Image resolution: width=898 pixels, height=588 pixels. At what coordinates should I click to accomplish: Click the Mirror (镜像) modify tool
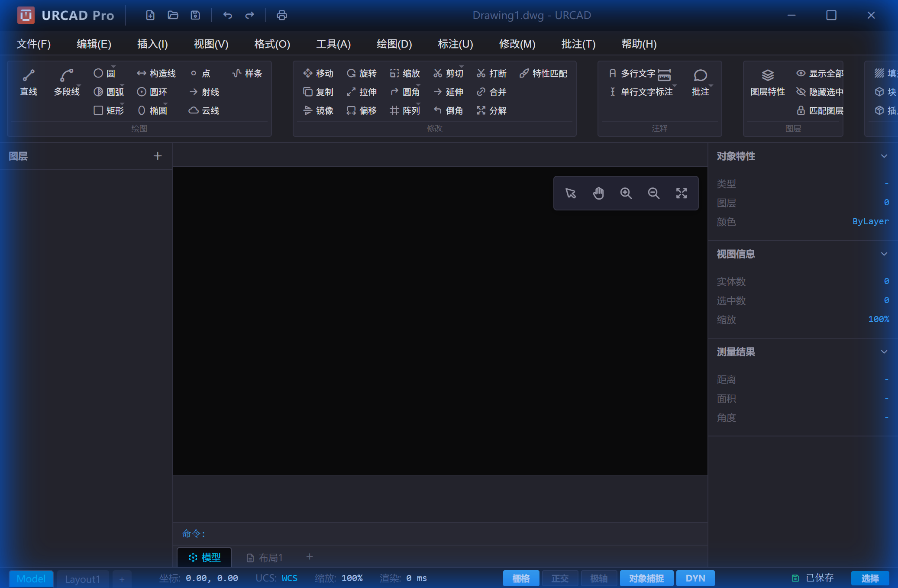coord(318,111)
